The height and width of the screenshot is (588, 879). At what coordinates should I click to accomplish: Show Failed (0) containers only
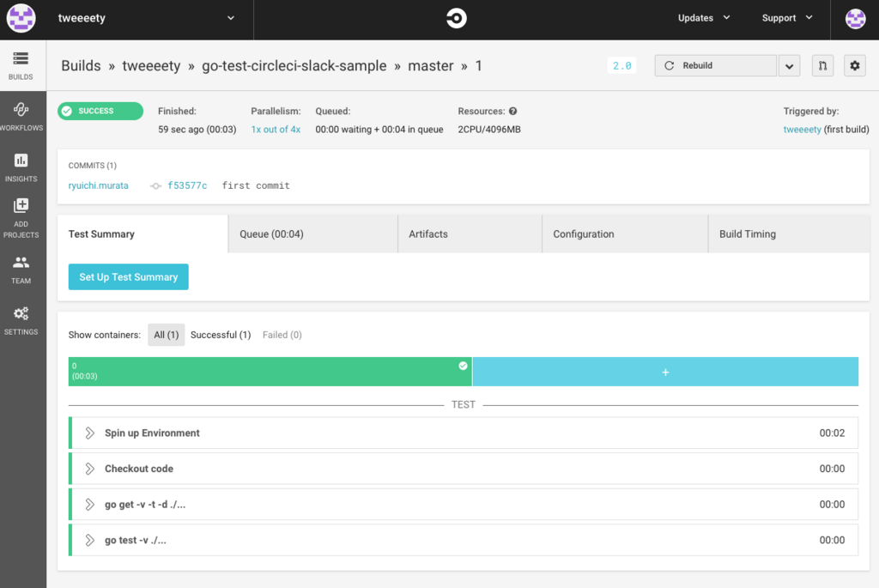pyautogui.click(x=282, y=335)
